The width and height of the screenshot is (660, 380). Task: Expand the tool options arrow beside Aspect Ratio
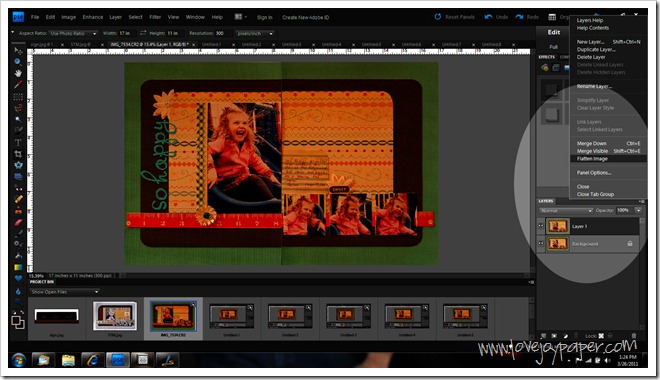(12, 32)
